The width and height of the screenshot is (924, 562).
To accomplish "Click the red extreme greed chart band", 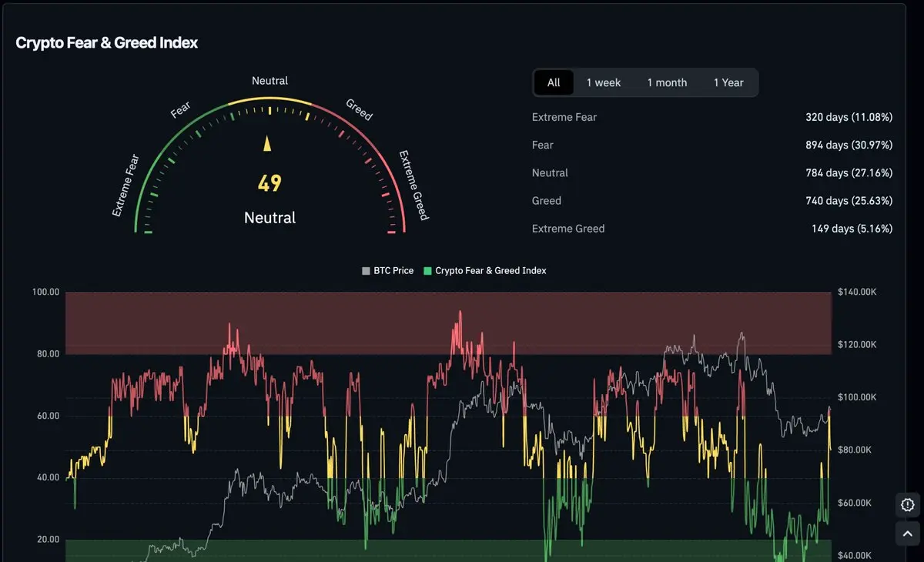I will [448, 323].
